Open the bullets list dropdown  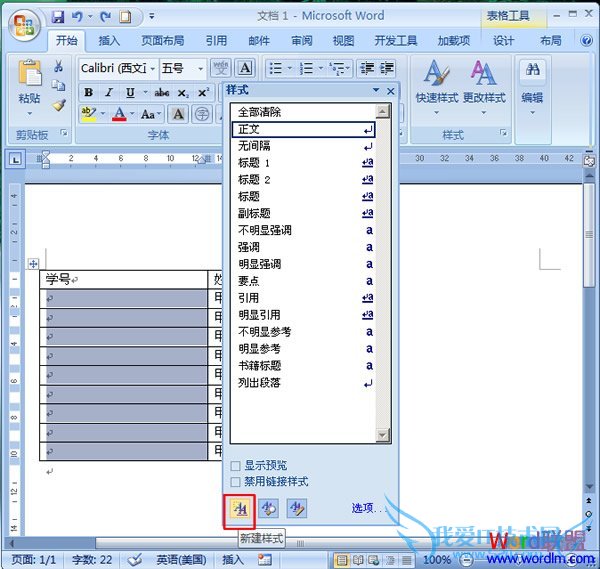[290, 68]
